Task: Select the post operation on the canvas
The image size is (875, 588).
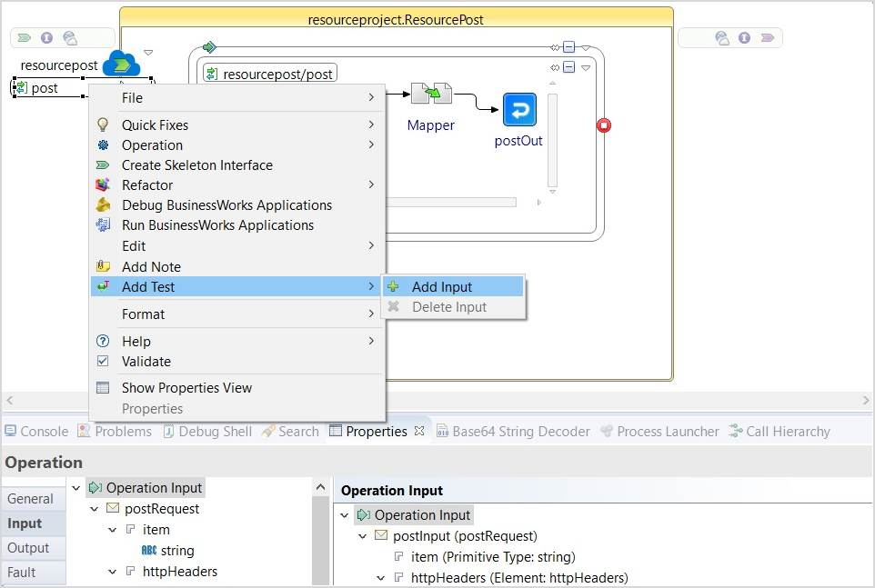Action: click(x=45, y=88)
